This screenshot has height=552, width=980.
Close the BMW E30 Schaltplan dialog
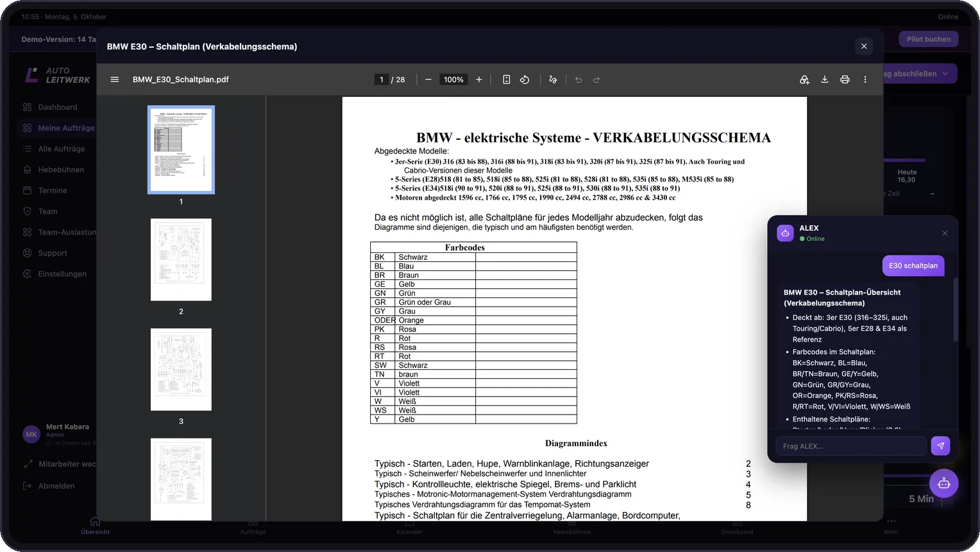coord(864,46)
